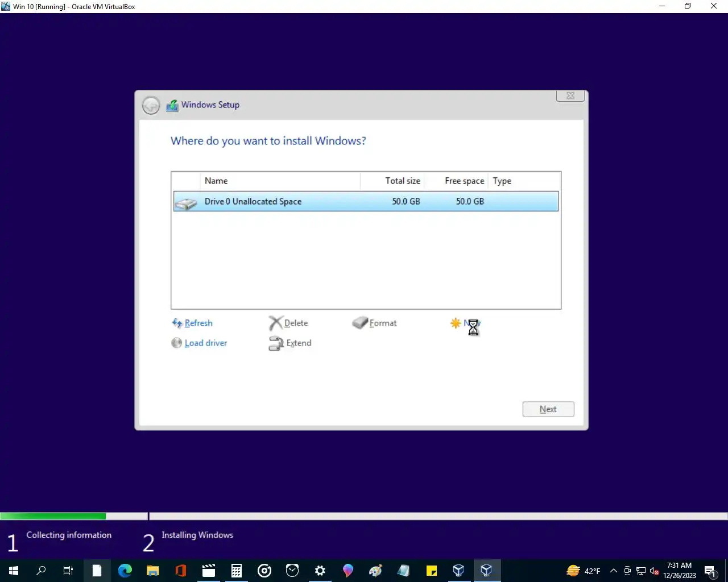Open Settings gear on the taskbar

[x=320, y=570]
